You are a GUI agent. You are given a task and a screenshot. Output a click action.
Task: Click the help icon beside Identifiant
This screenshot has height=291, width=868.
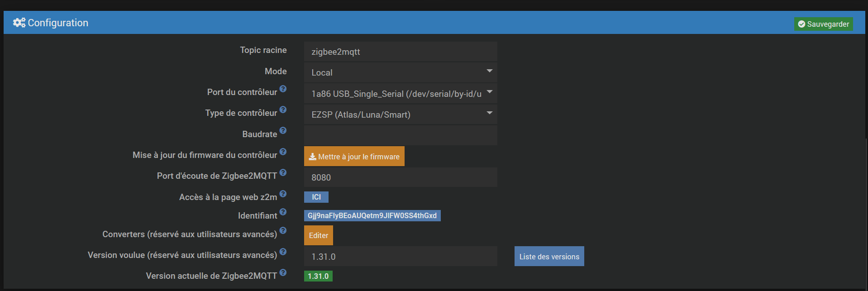pos(283,212)
